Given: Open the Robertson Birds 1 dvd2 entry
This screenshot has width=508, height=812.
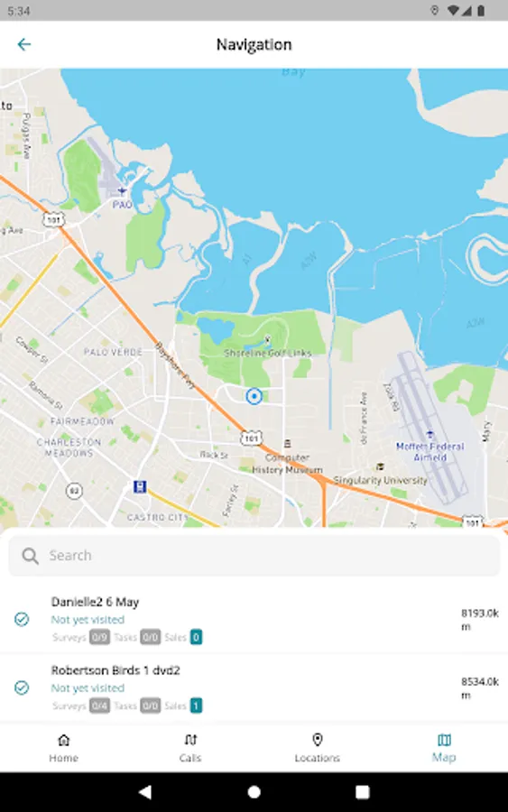Looking at the screenshot, I should click(254, 687).
